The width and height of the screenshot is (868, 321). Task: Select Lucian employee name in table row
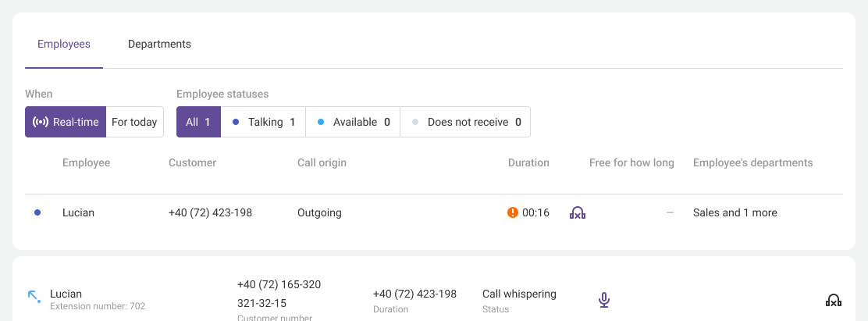78,212
